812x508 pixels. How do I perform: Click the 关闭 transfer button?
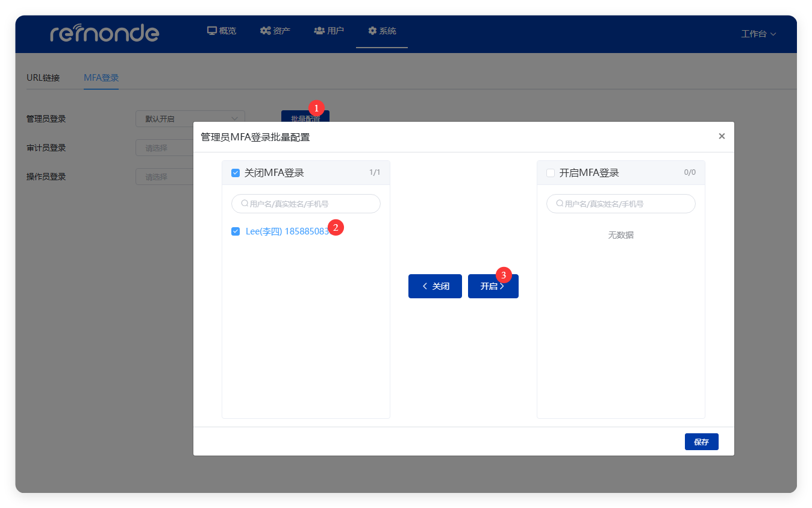click(x=435, y=286)
